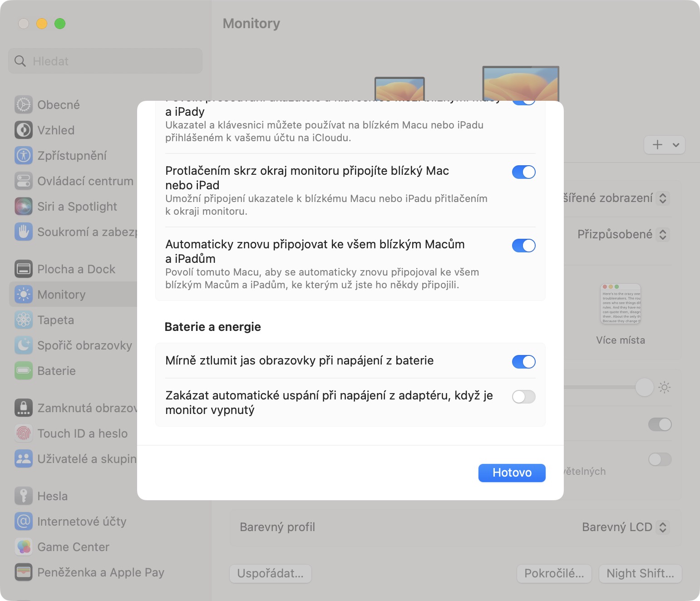Image resolution: width=700 pixels, height=601 pixels.
Task: Select the Baterie battery icon
Action: tap(24, 371)
